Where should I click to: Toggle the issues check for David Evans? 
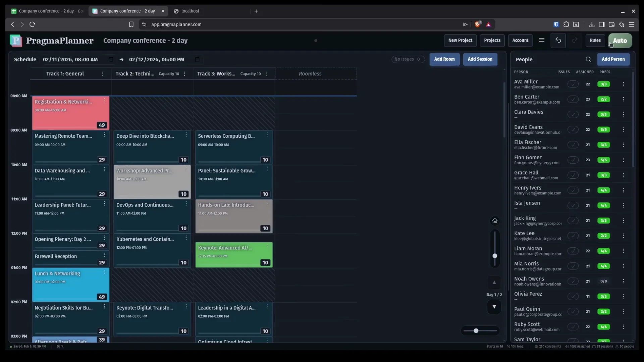pos(573,129)
